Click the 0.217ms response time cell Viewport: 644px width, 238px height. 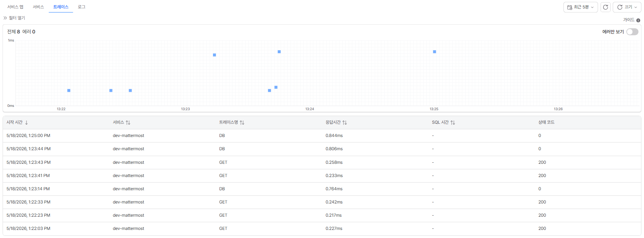pyautogui.click(x=334, y=215)
